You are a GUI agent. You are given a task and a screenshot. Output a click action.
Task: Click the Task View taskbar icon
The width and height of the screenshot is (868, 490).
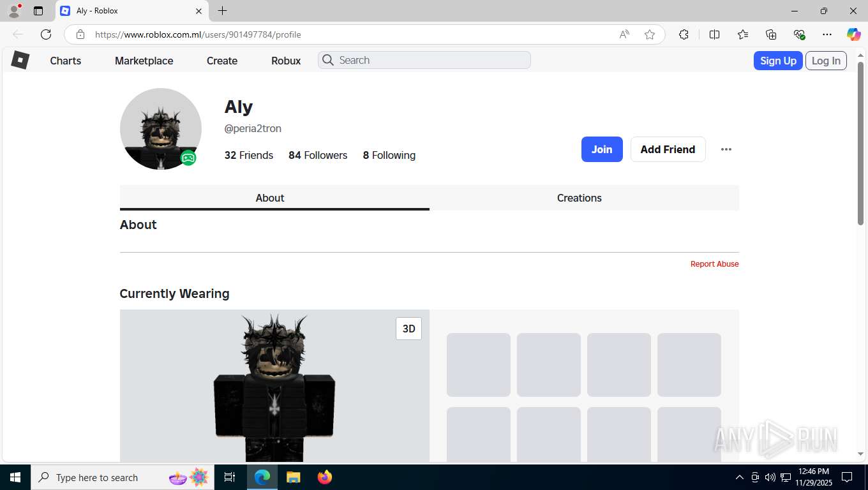coord(230,477)
